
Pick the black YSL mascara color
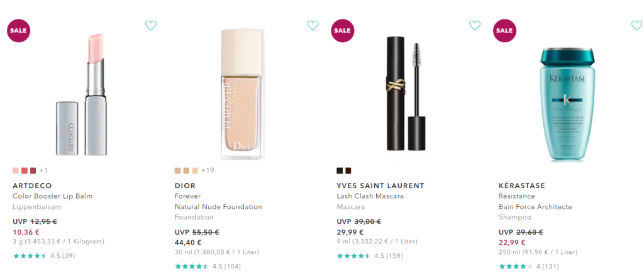point(340,170)
